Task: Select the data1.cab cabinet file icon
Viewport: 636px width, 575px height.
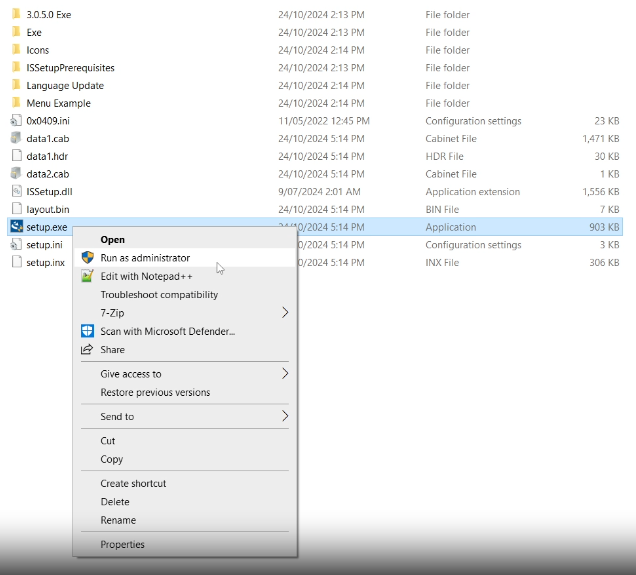Action: 16,139
